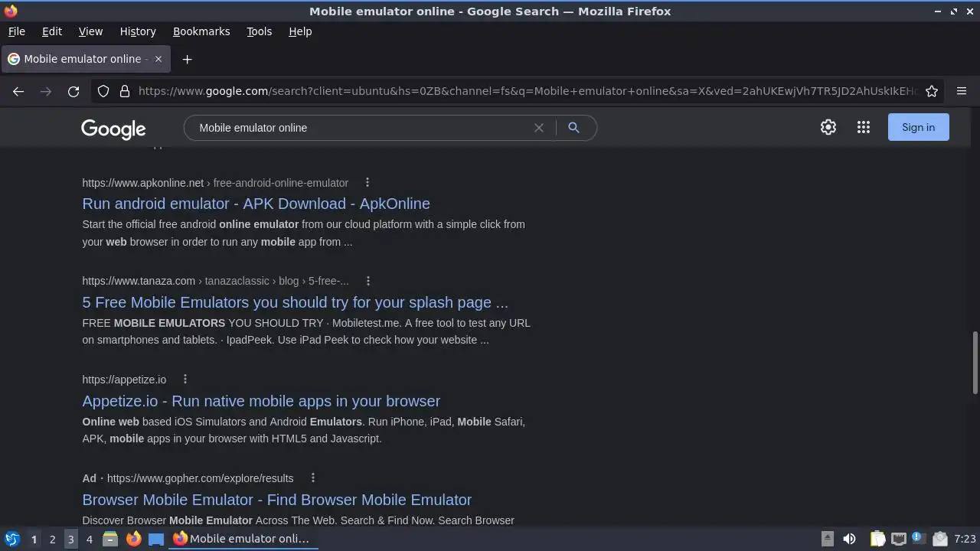Open options for the gopher.com ad
Viewport: 980px width, 551px height.
point(313,478)
